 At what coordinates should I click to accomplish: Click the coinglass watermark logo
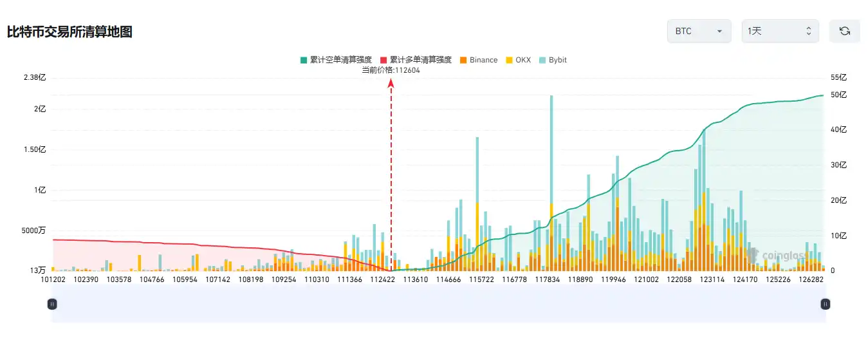(777, 256)
